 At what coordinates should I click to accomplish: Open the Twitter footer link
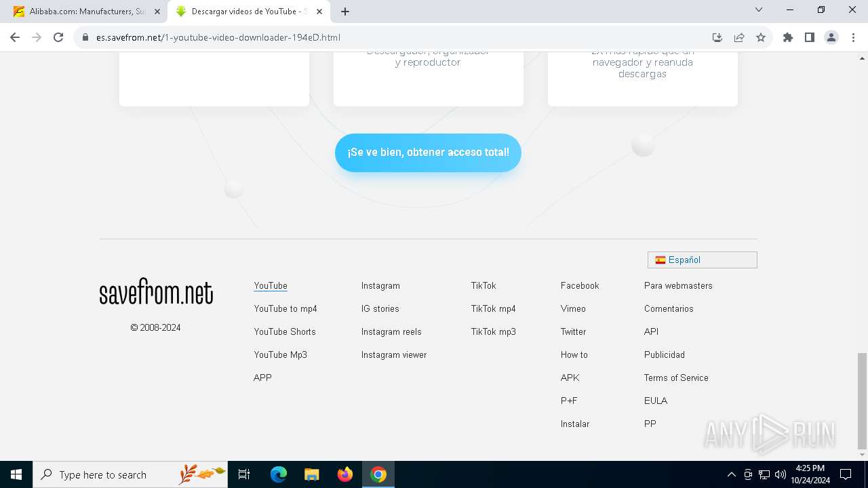point(574,332)
